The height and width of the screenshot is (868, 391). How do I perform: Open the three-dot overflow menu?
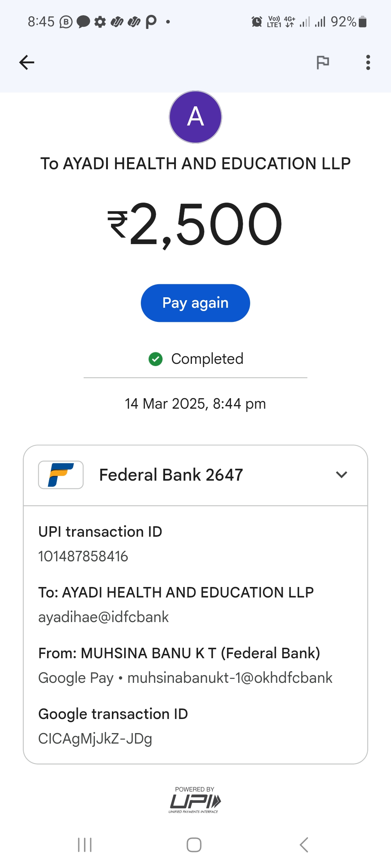368,63
